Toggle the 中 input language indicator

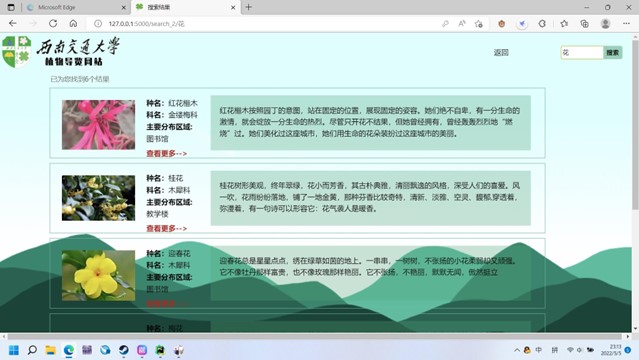(539, 350)
